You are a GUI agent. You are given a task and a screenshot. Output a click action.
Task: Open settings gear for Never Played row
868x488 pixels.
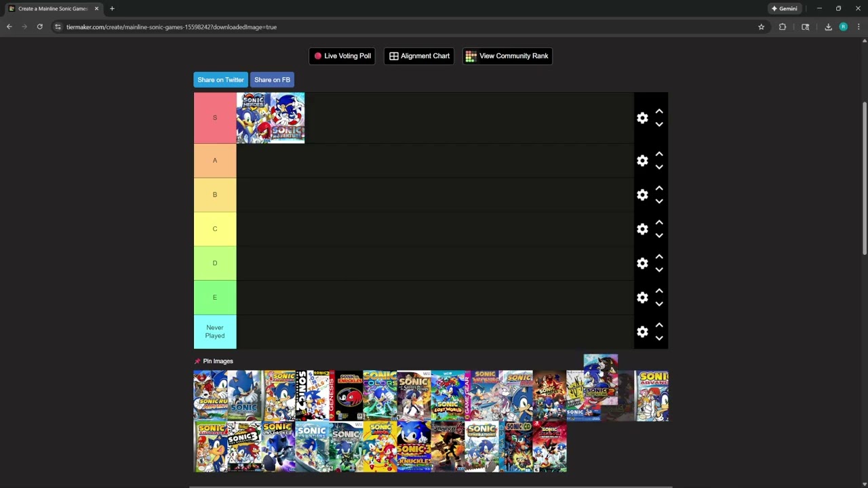coord(642,332)
